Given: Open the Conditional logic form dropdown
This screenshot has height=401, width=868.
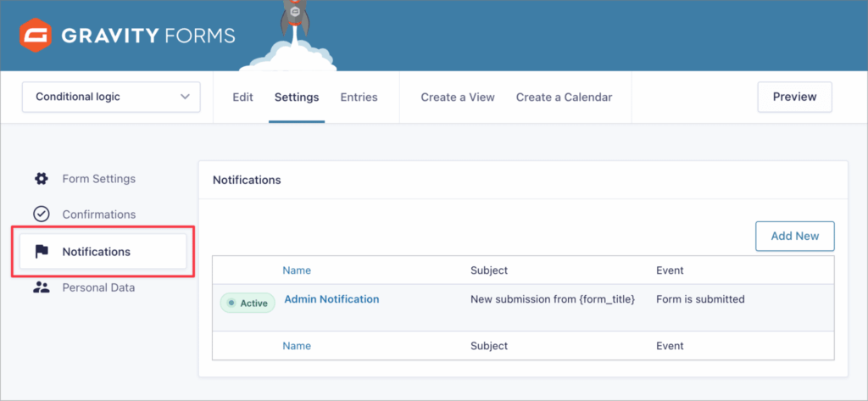Looking at the screenshot, I should pyautogui.click(x=110, y=97).
